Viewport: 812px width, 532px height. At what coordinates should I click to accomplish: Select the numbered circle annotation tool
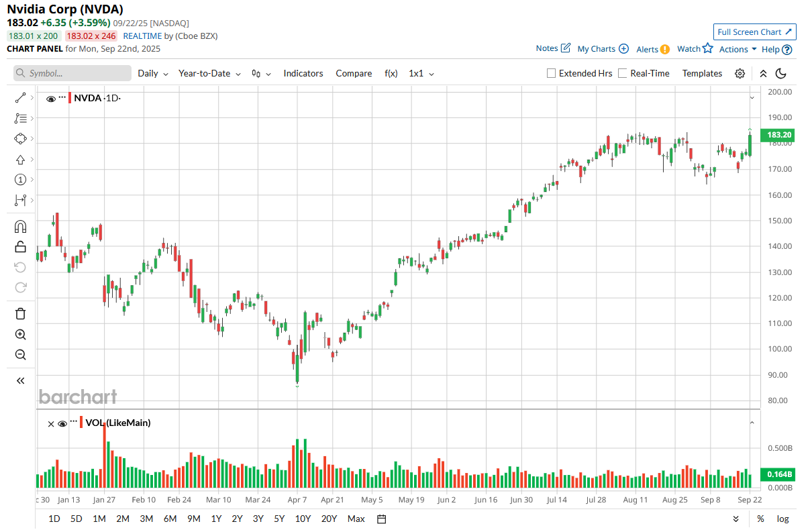pos(20,180)
